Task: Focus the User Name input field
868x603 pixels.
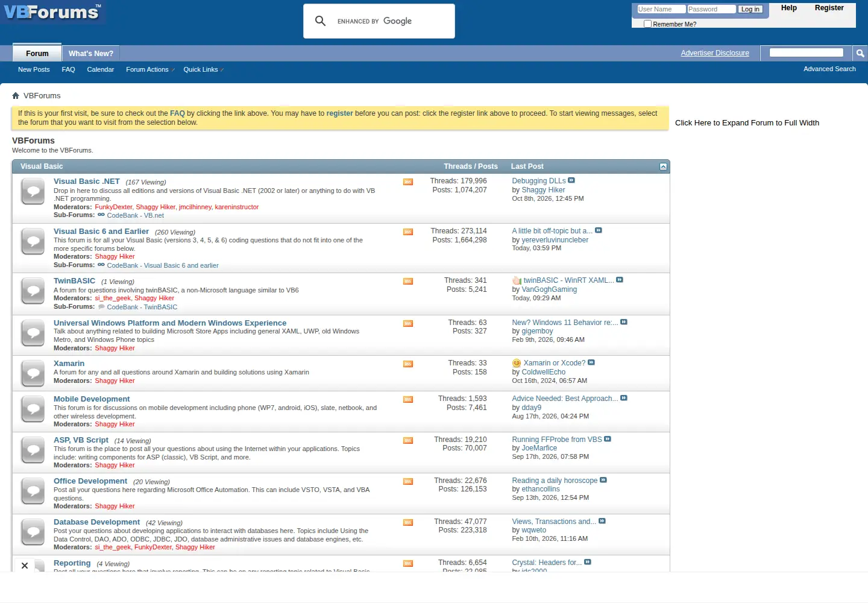Action: [661, 9]
